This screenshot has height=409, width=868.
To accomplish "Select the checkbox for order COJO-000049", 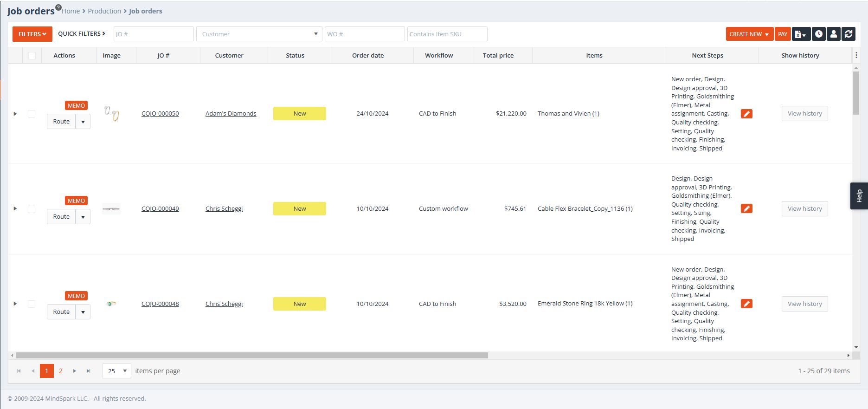I will (32, 209).
